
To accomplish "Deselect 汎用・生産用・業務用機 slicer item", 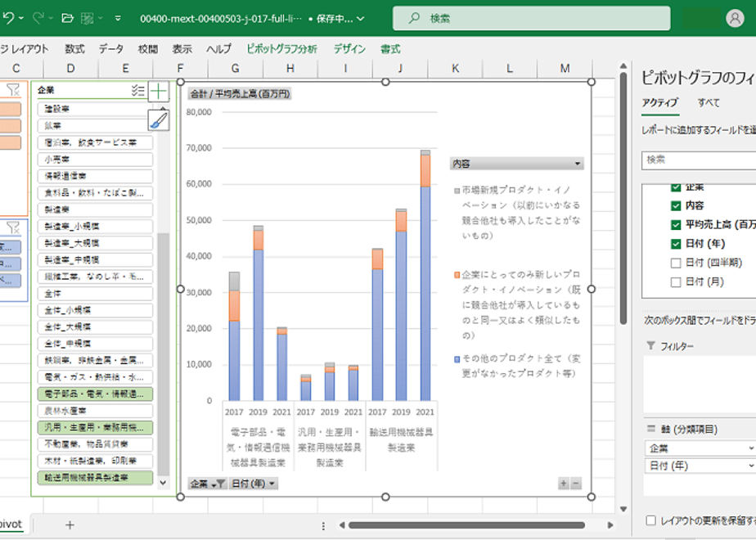I will coord(95,427).
